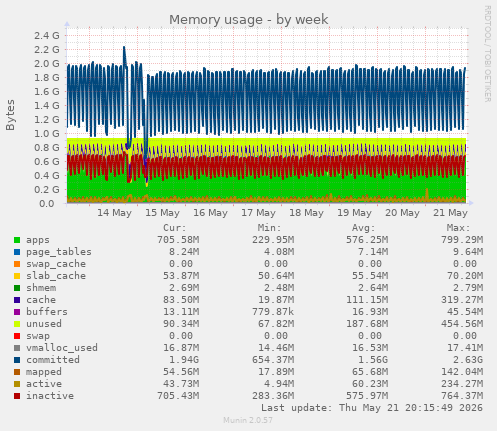Image resolution: width=497 pixels, height=431 pixels.
Task: Click apps max value 799.29M
Action: 462,240
